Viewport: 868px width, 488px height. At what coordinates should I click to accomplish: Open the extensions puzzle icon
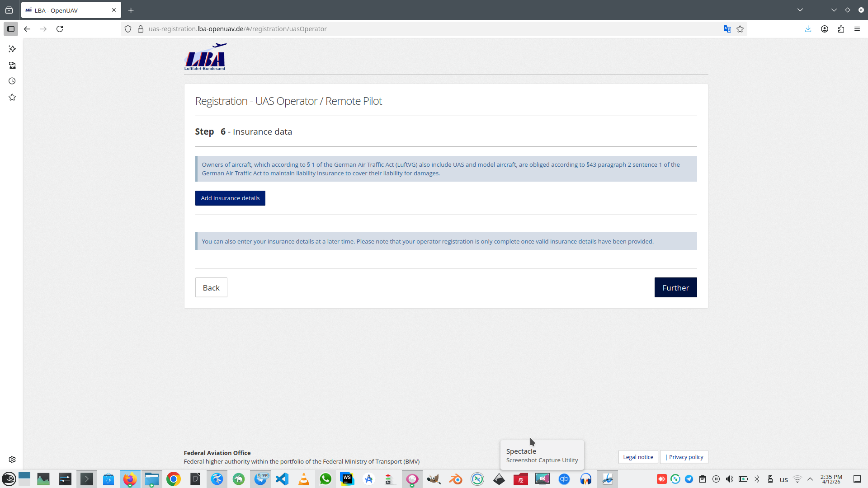point(841,29)
